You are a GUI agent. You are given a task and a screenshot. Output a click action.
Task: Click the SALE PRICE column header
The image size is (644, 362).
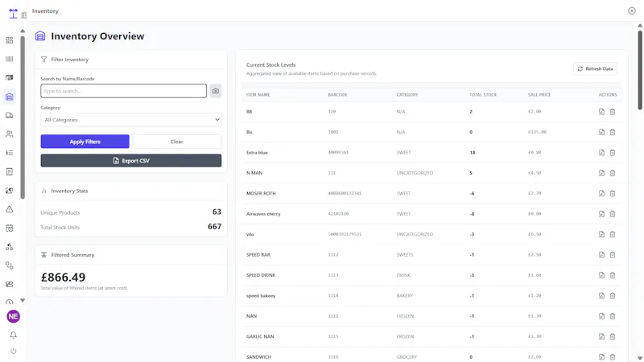click(539, 95)
